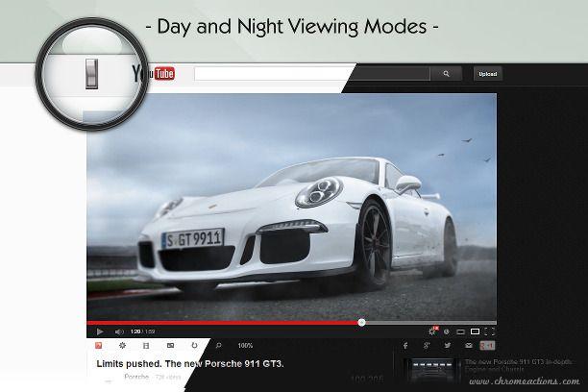This screenshot has width=588, height=392.
Task: Play the Porsche video
Action: (x=100, y=331)
